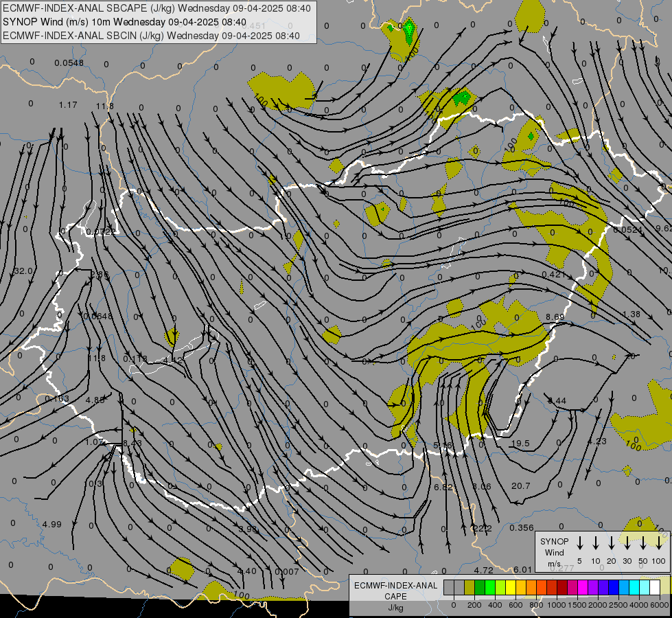Click the 0.116 value on the map
This screenshot has height=618, width=672.
tap(135, 358)
